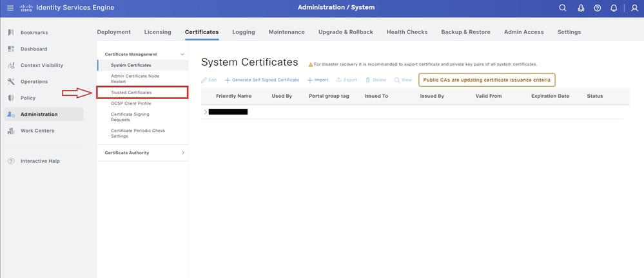Click the System Certificates page heading
644x278 pixels.
click(249, 62)
